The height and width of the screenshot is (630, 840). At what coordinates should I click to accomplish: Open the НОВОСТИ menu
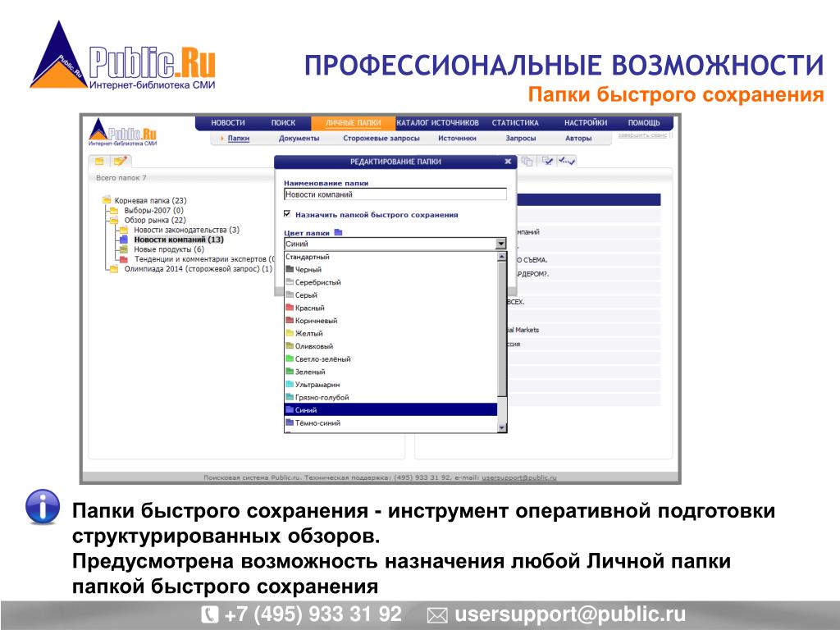coord(228,123)
